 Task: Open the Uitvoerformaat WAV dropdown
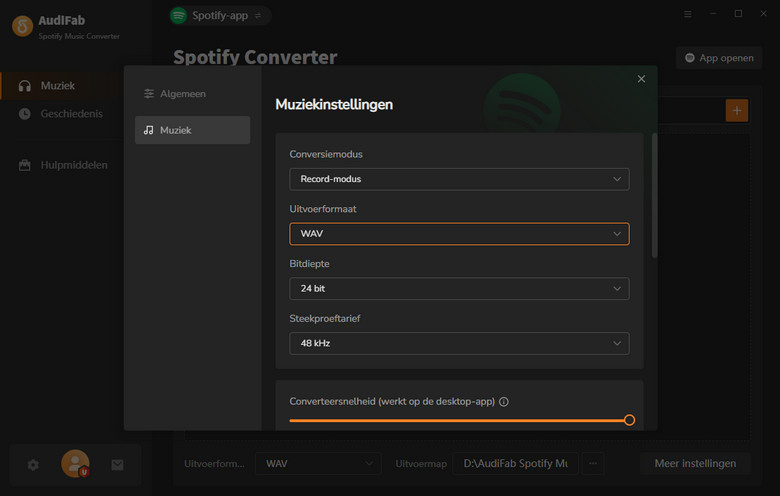coord(459,234)
